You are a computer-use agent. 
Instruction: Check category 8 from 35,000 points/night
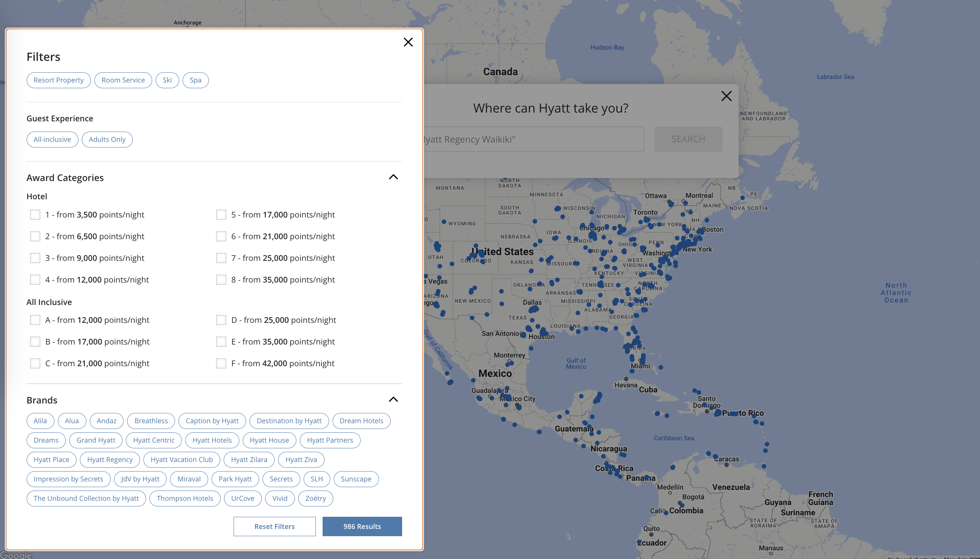pos(221,279)
